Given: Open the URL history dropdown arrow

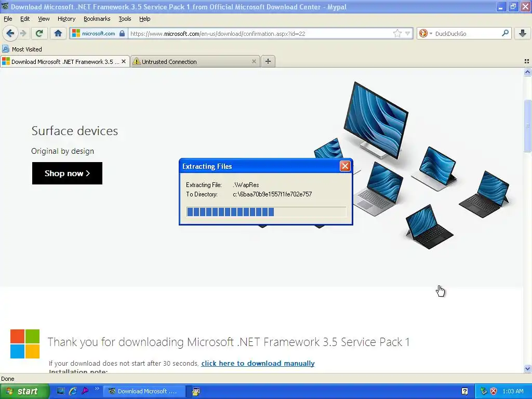Looking at the screenshot, I should click(x=407, y=33).
